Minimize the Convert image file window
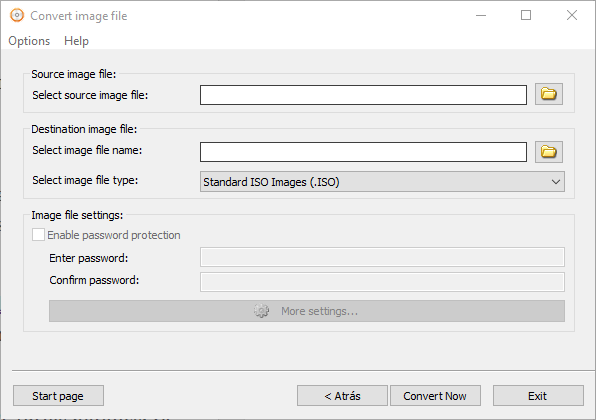This screenshot has height=420, width=596. tap(481, 16)
